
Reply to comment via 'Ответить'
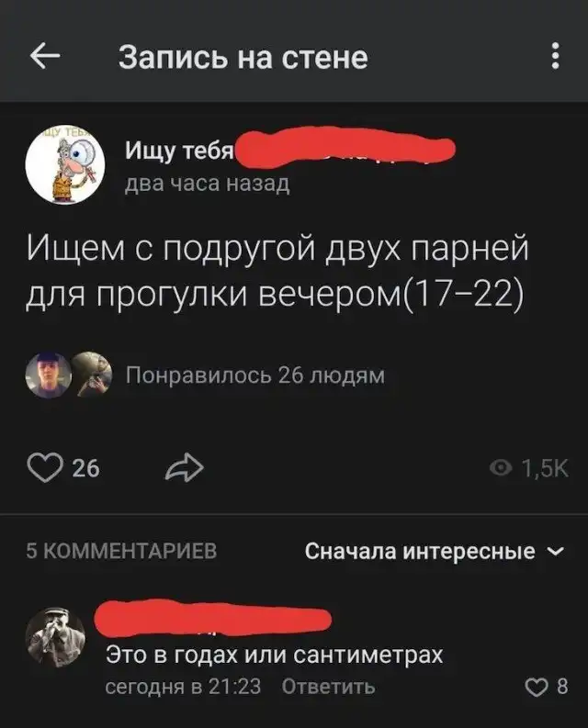(x=328, y=686)
